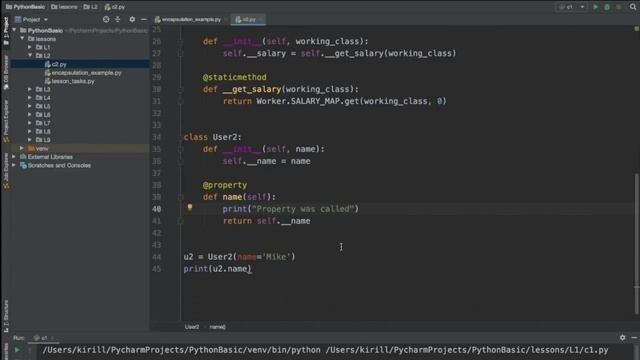
Task: Expand the L3 folder
Action: tap(30, 89)
